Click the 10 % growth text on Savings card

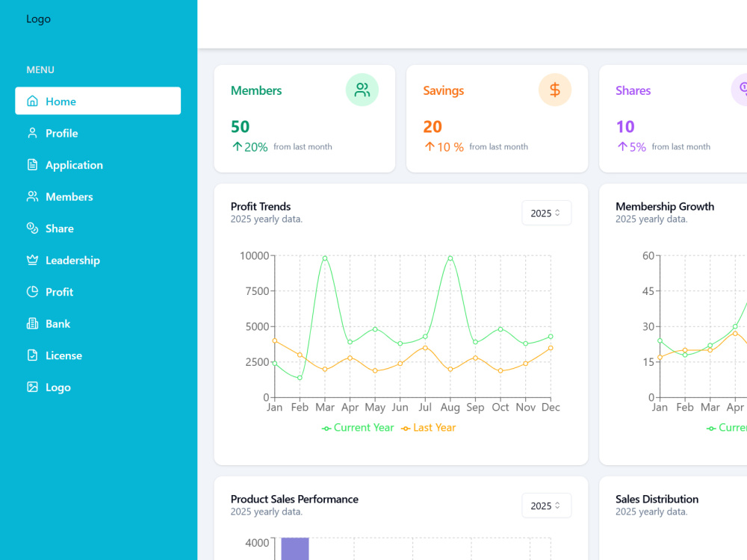[x=450, y=147]
